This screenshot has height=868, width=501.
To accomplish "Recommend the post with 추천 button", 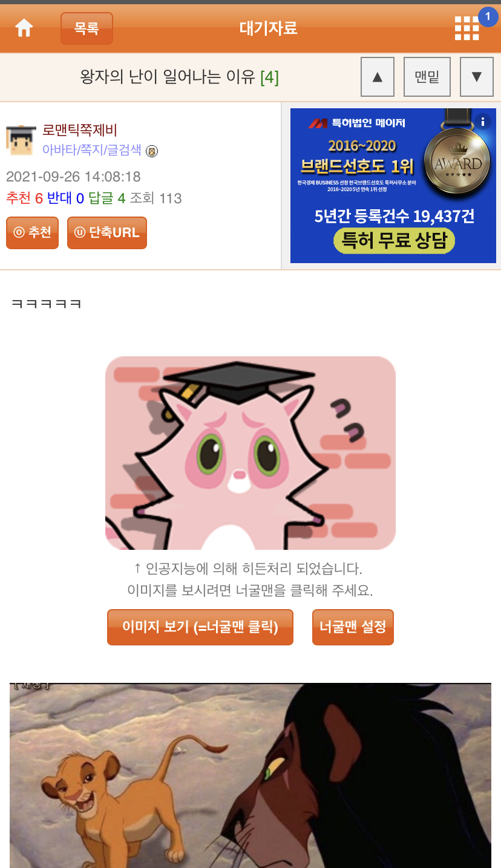I will (32, 233).
